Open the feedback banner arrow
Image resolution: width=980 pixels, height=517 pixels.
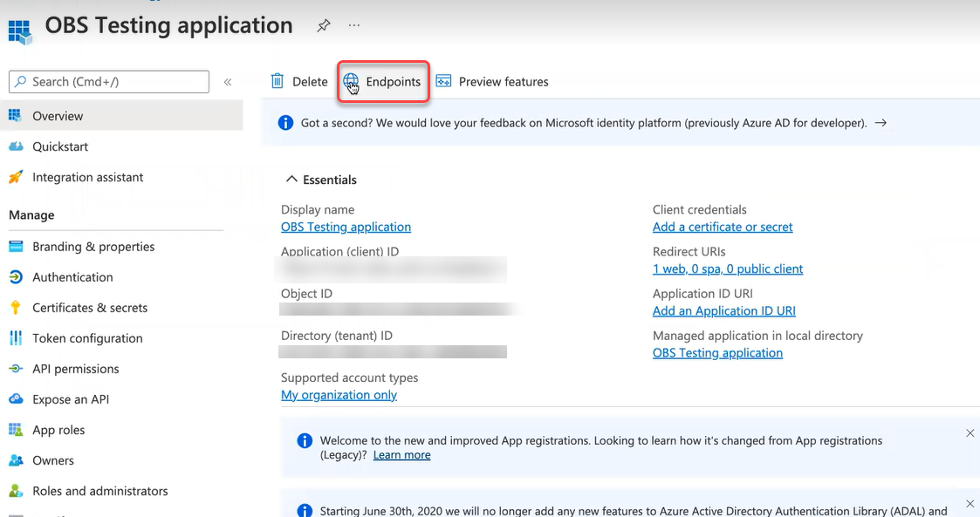[881, 123]
